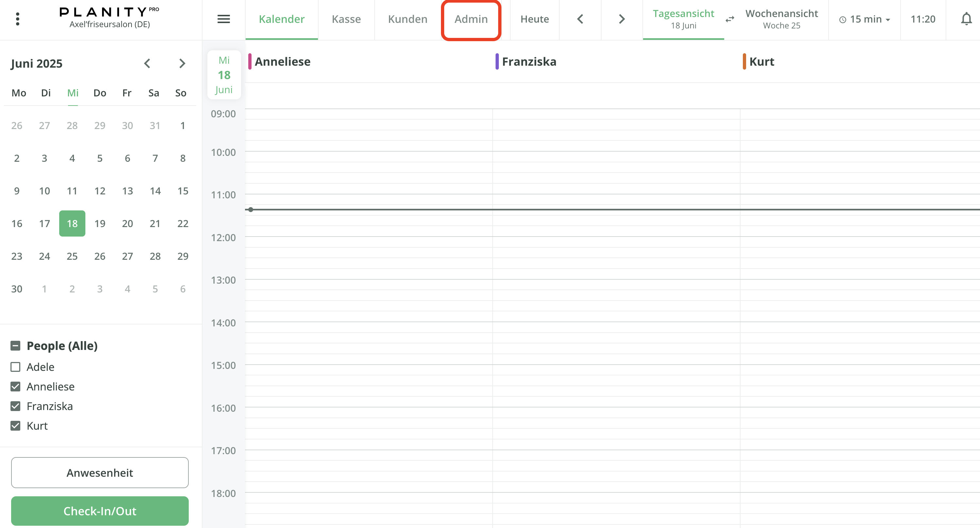Click the swap view arrows icon
This screenshot has height=528, width=980.
(x=729, y=19)
